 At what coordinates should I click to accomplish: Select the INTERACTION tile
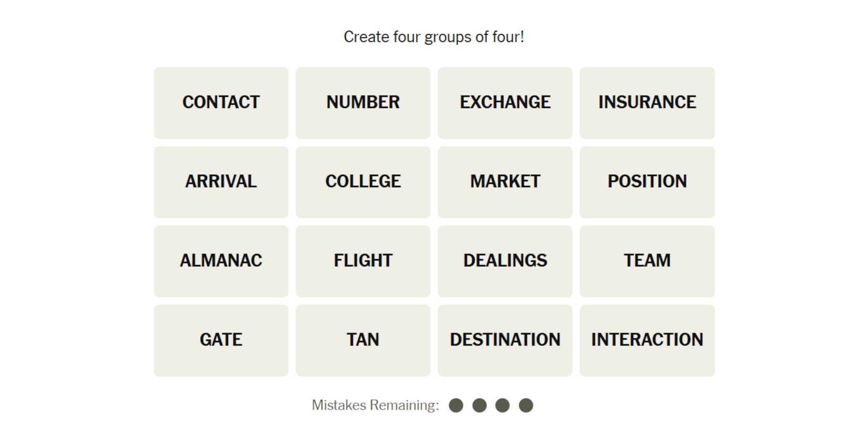647,340
